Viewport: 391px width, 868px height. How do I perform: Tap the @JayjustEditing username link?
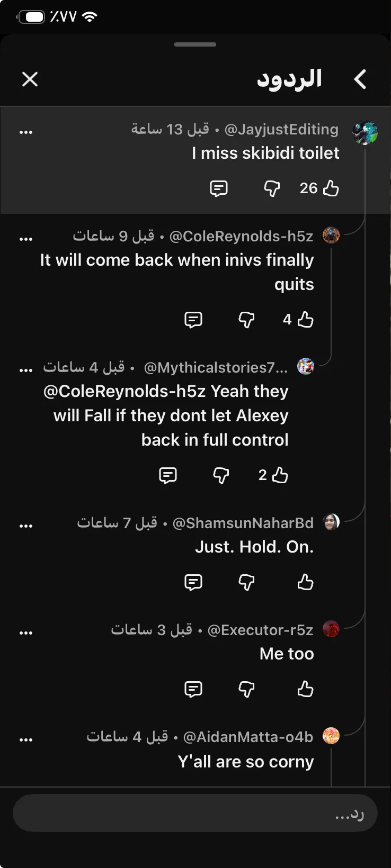(x=281, y=129)
